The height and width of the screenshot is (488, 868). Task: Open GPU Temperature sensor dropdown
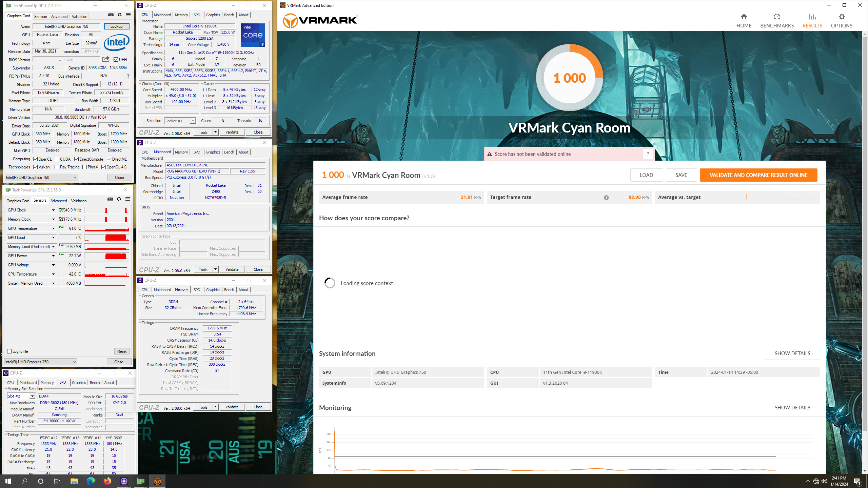(53, 228)
